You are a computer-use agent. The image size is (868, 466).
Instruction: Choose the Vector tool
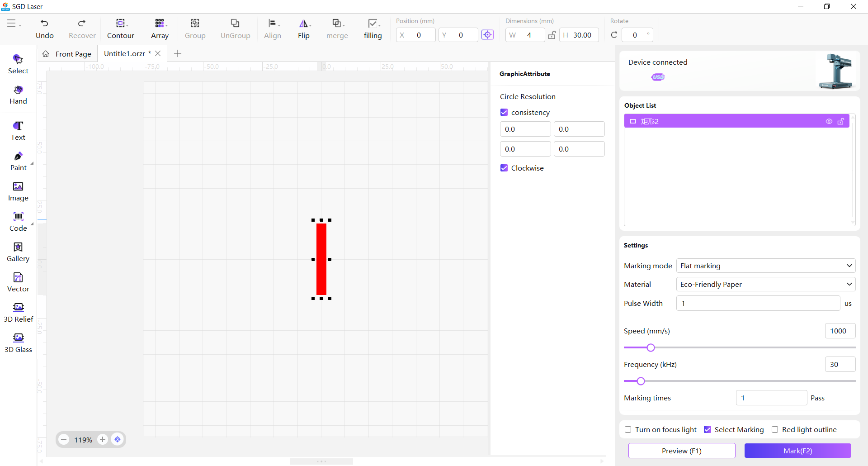18,282
